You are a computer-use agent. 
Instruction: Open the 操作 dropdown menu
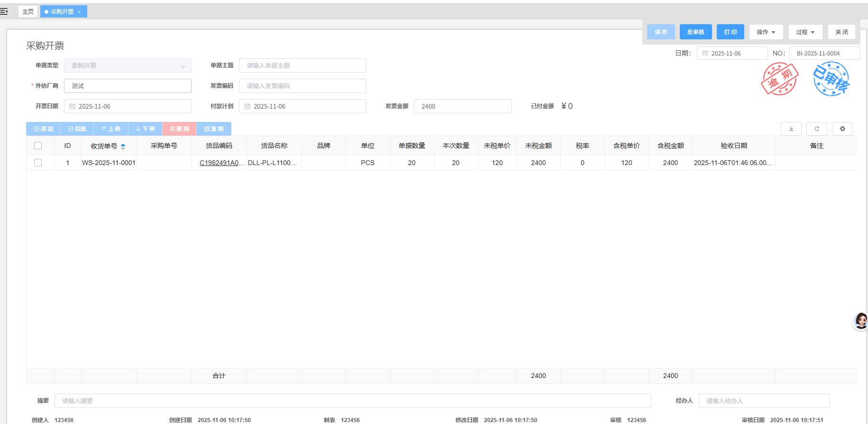pyautogui.click(x=766, y=32)
